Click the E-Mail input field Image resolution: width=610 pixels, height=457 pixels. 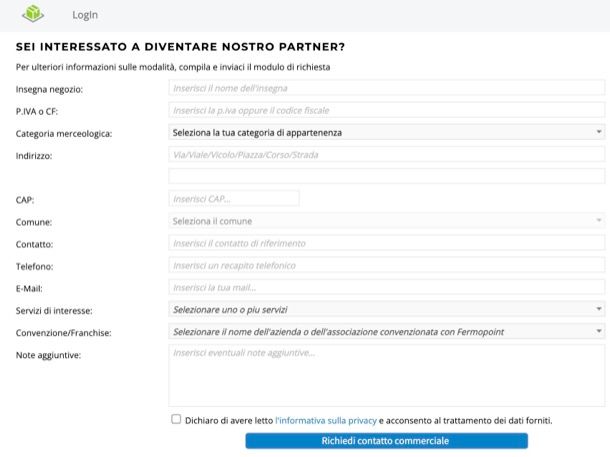coord(387,287)
